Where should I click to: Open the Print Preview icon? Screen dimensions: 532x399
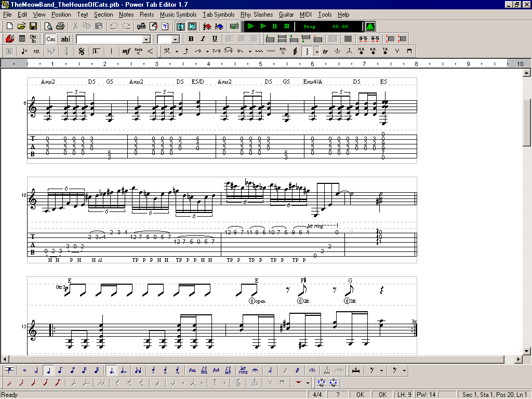pos(48,26)
